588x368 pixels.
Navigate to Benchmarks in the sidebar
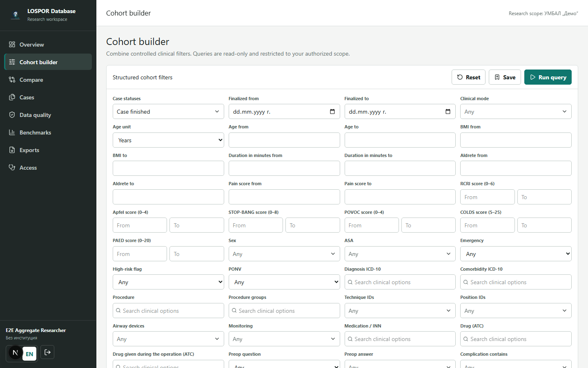(x=48, y=132)
